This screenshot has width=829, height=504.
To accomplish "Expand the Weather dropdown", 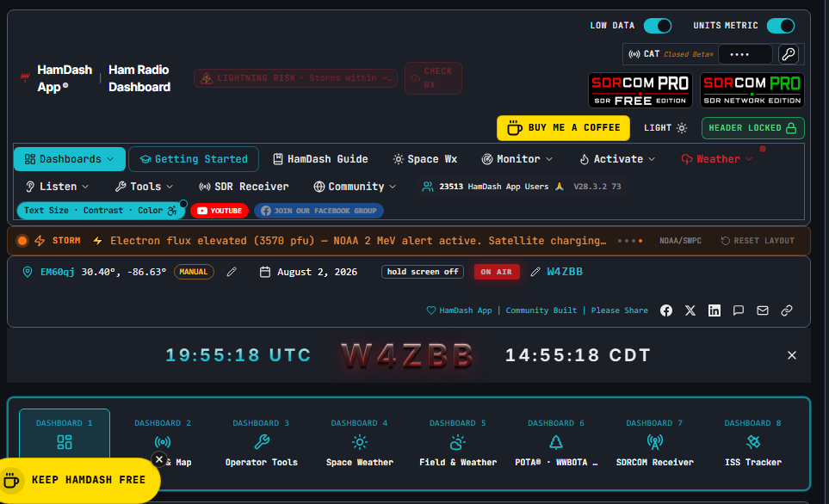I will tap(716, 159).
